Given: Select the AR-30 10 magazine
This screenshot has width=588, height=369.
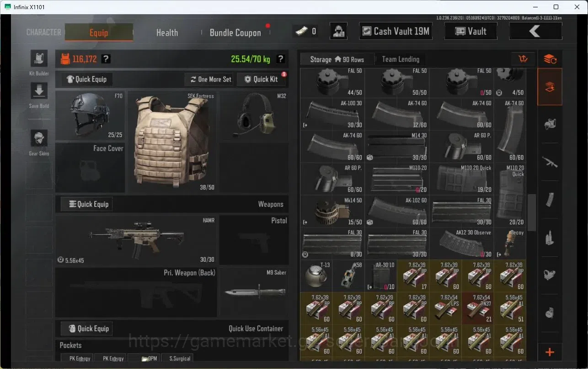Looking at the screenshot, I should 381,276.
